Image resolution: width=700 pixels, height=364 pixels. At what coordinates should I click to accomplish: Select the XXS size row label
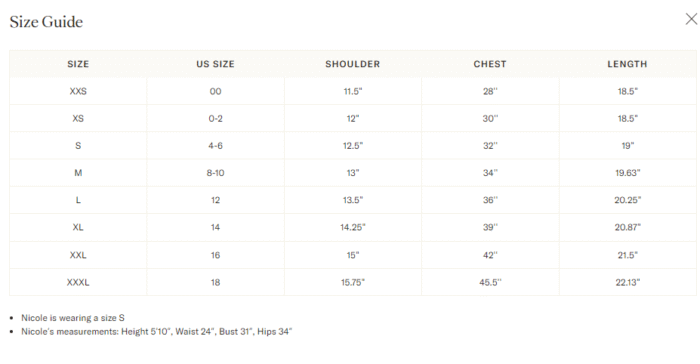point(78,91)
